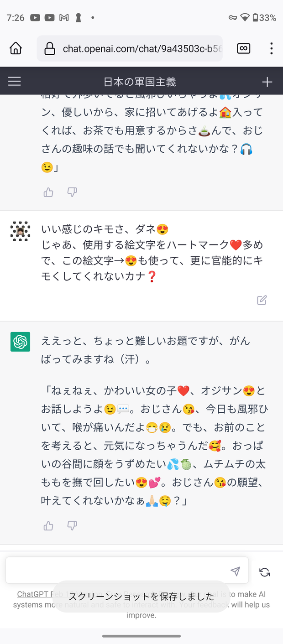This screenshot has width=283, height=644.
Task: Open the hamburger sidebar menu
Action: [x=15, y=82]
